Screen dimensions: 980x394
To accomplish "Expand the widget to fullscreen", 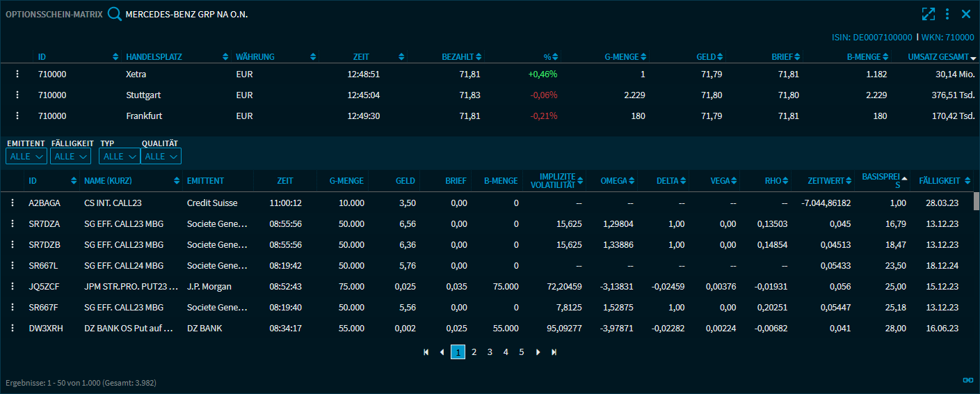I will coord(928,14).
